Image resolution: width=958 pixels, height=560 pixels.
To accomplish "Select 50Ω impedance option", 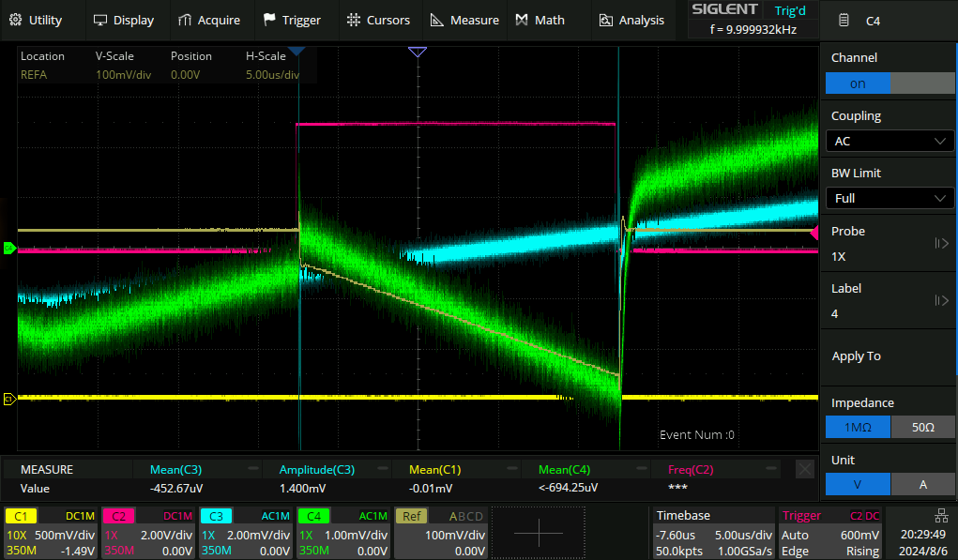I will (922, 428).
